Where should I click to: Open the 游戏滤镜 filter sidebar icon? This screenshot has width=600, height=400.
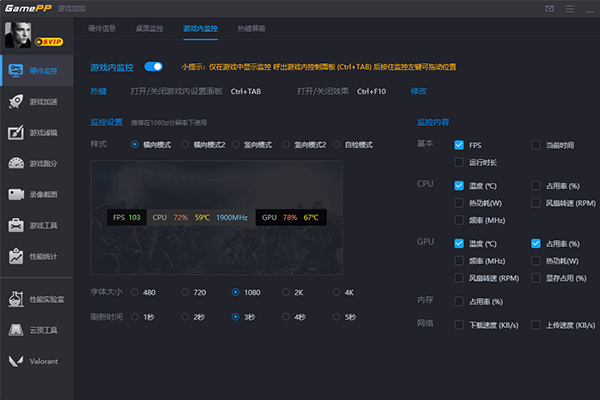click(16, 132)
